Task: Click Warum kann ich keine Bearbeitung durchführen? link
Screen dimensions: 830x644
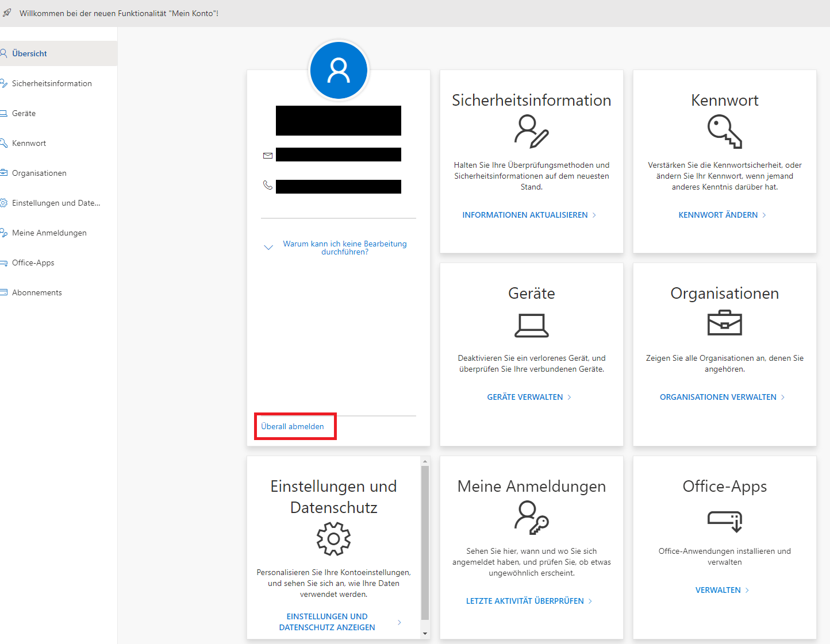Action: pyautogui.click(x=345, y=248)
